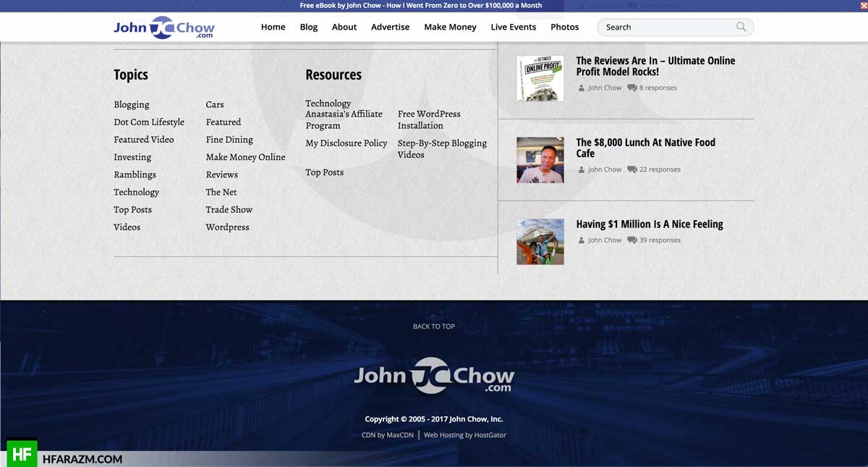Click the John Chow header logo

tap(164, 28)
